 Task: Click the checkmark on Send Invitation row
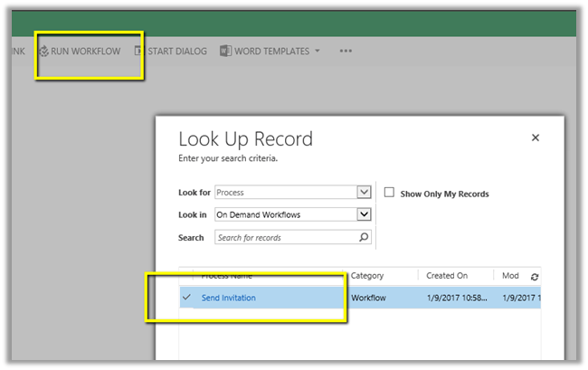(x=186, y=298)
